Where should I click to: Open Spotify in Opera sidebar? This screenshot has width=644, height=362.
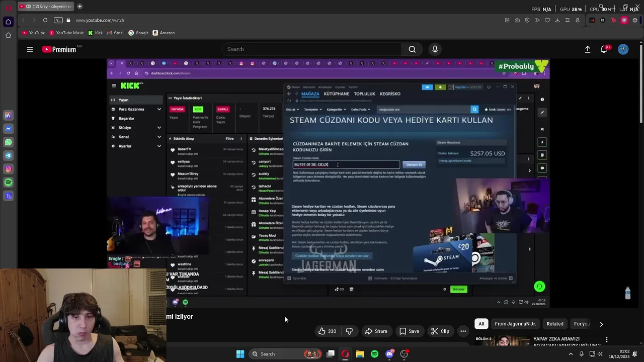pyautogui.click(x=8, y=183)
